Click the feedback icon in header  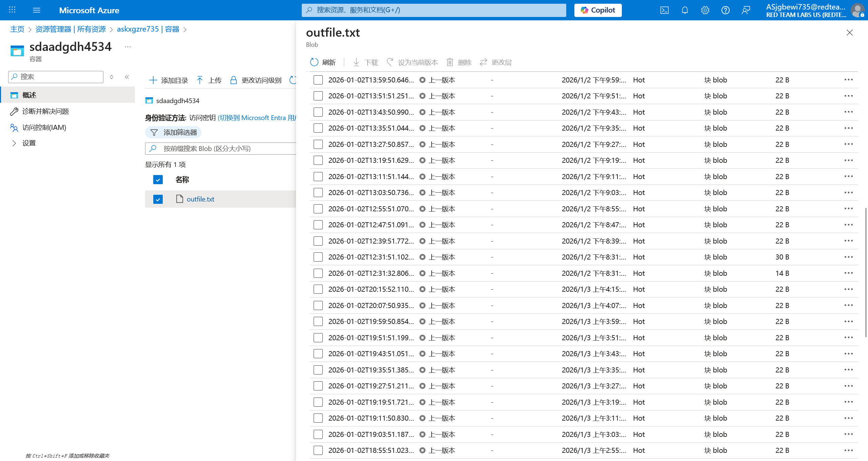point(746,10)
